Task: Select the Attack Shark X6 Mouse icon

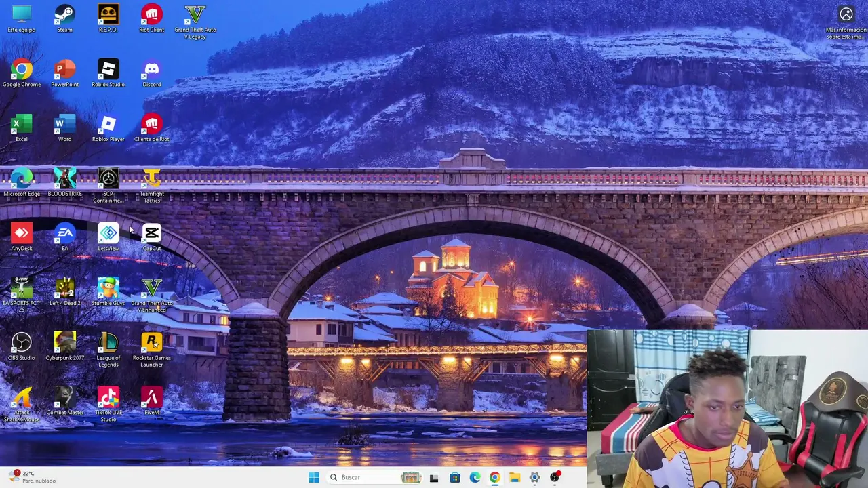Action: 22,405
